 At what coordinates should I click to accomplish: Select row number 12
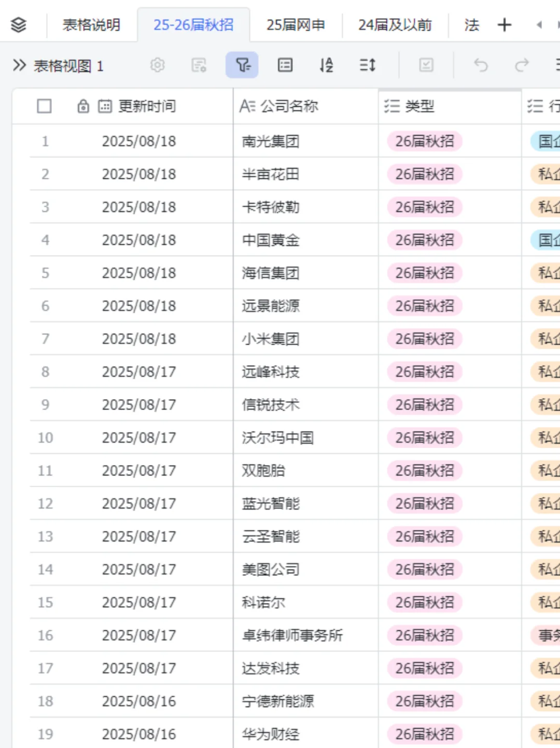45,503
